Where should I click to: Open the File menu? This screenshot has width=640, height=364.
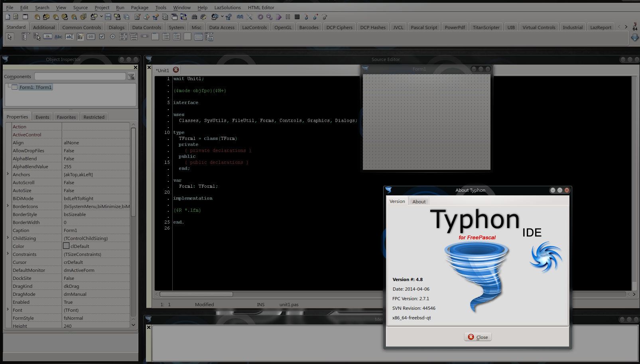10,7
